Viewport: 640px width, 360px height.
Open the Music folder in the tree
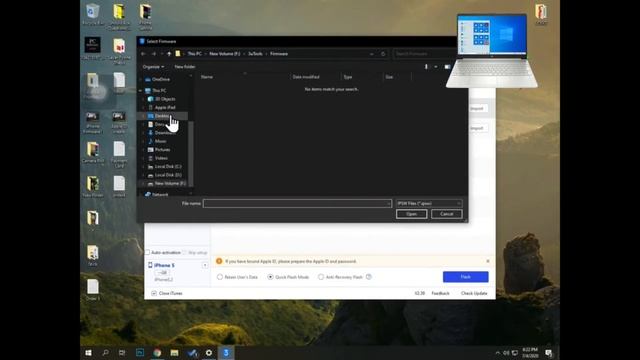coord(160,141)
